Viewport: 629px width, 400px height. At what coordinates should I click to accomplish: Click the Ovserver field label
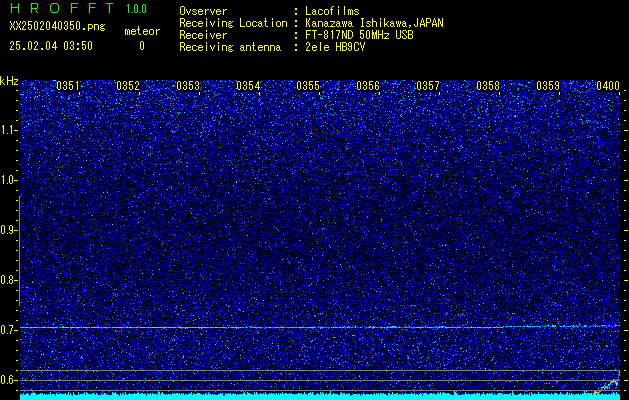pos(203,11)
